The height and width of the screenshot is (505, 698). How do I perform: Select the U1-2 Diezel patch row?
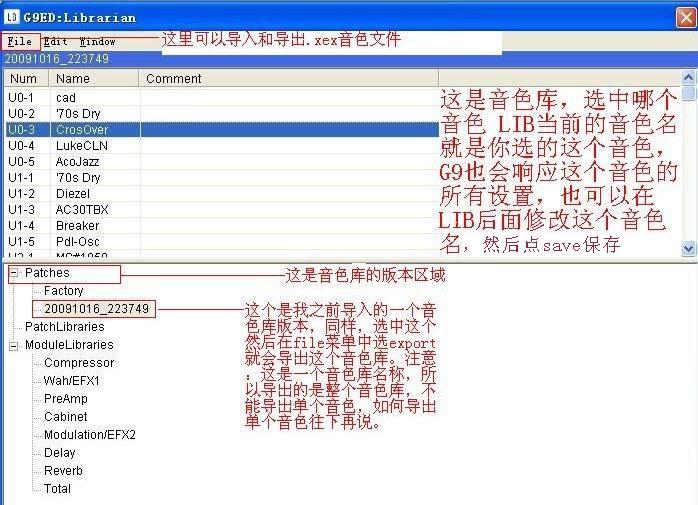72,194
